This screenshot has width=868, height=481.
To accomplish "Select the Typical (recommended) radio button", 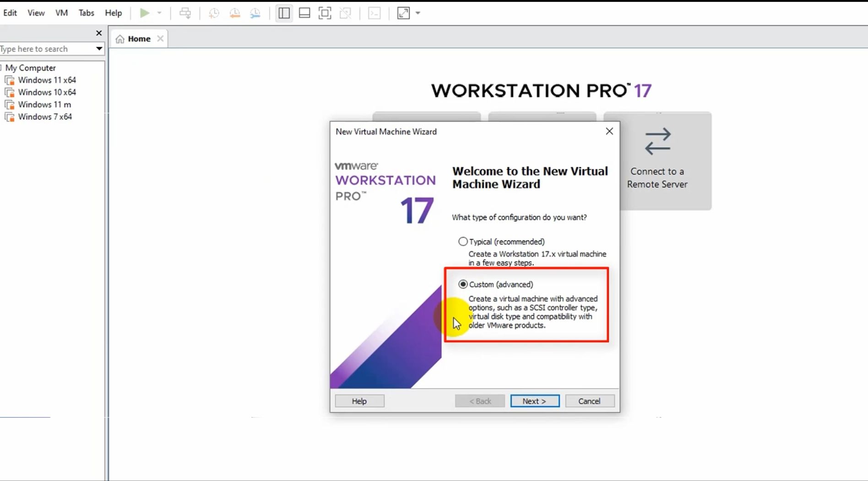I will [x=463, y=241].
